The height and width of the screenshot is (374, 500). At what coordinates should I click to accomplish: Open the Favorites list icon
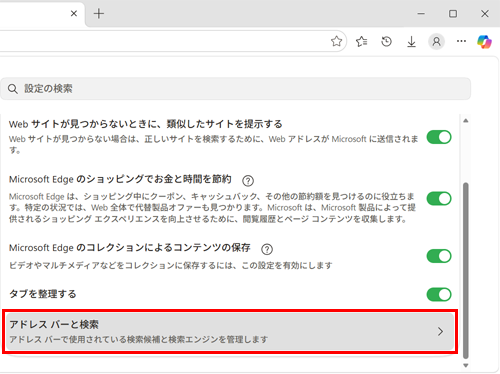click(x=362, y=42)
